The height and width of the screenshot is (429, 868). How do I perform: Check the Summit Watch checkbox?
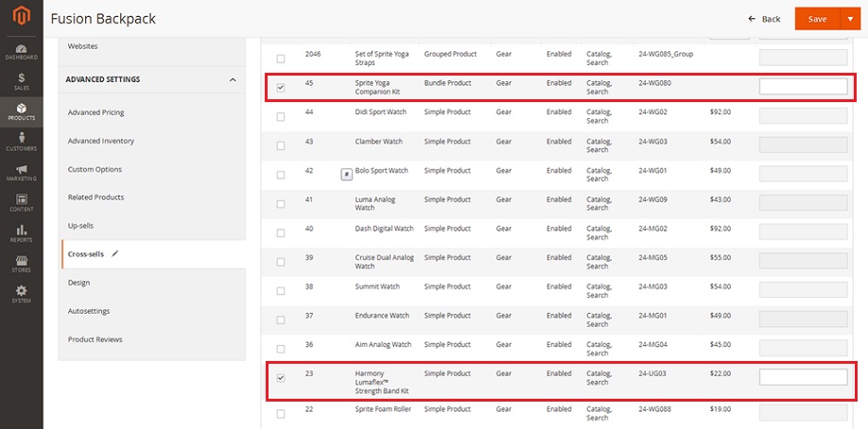[x=281, y=291]
